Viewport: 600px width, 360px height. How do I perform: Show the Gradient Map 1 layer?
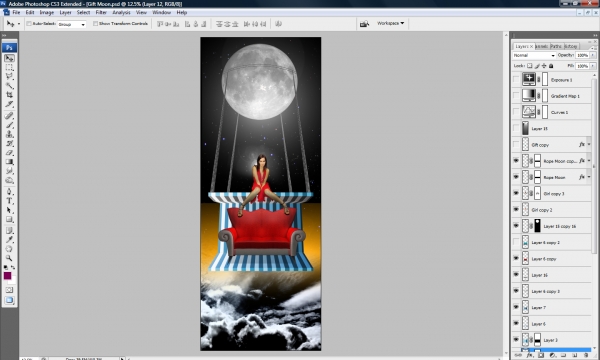516,96
